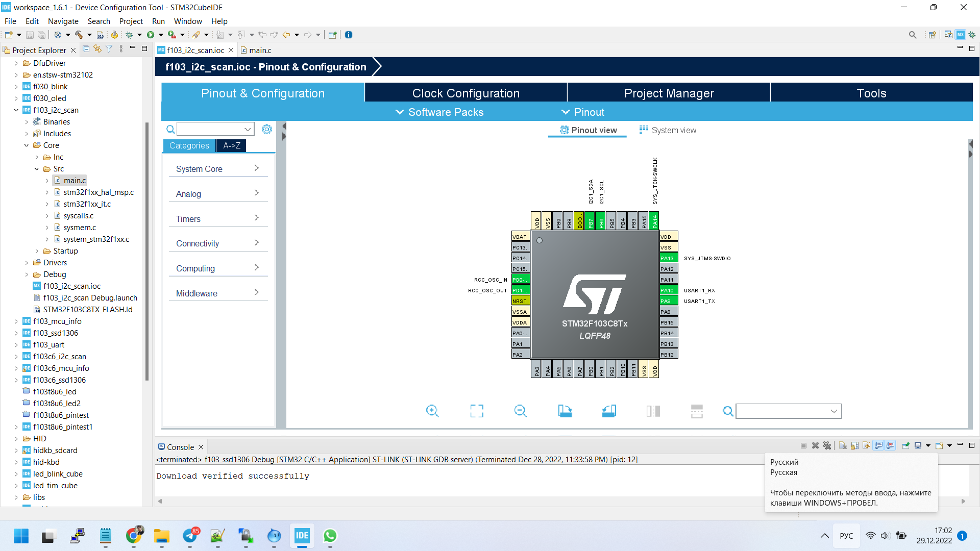Expand the System Core category
Screen dimensions: 980x551
[218, 169]
